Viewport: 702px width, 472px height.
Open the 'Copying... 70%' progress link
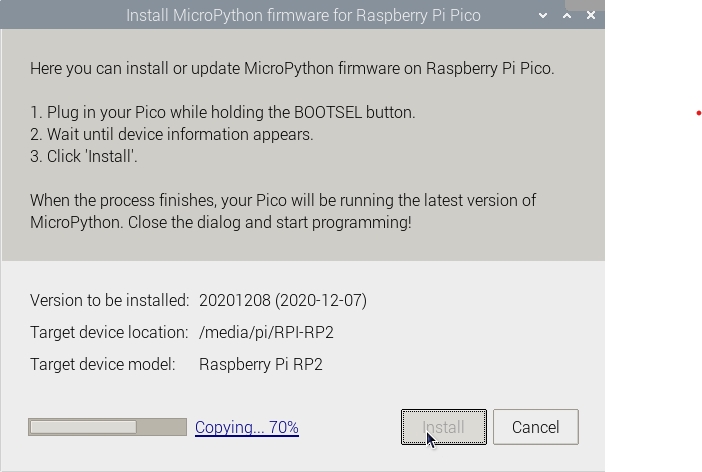[246, 427]
